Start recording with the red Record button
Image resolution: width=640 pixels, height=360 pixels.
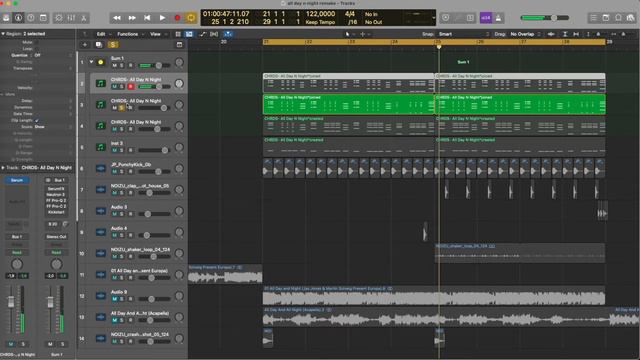pos(177,18)
